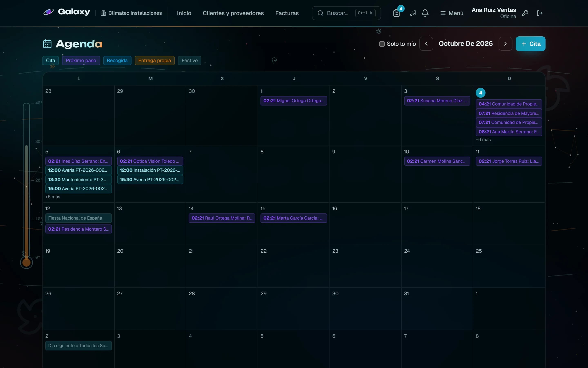Open 02:21 Carmen Molina Sánc event
This screenshot has width=588, height=368.
437,161
